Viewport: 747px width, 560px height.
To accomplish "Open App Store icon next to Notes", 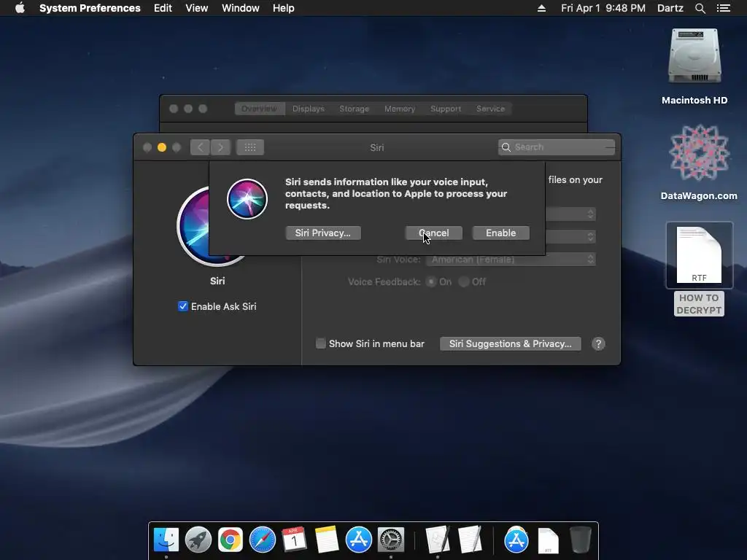I will [x=358, y=540].
